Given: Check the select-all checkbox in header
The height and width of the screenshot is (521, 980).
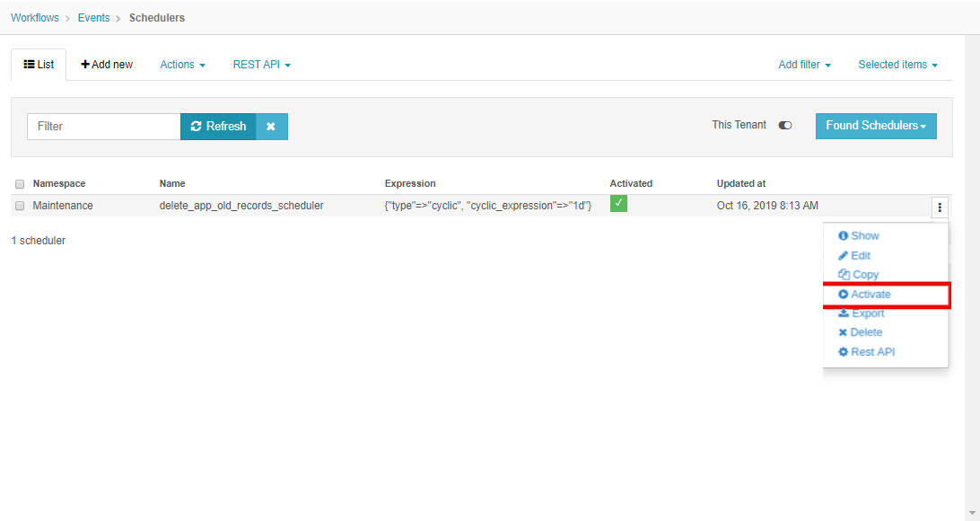Looking at the screenshot, I should click(20, 184).
